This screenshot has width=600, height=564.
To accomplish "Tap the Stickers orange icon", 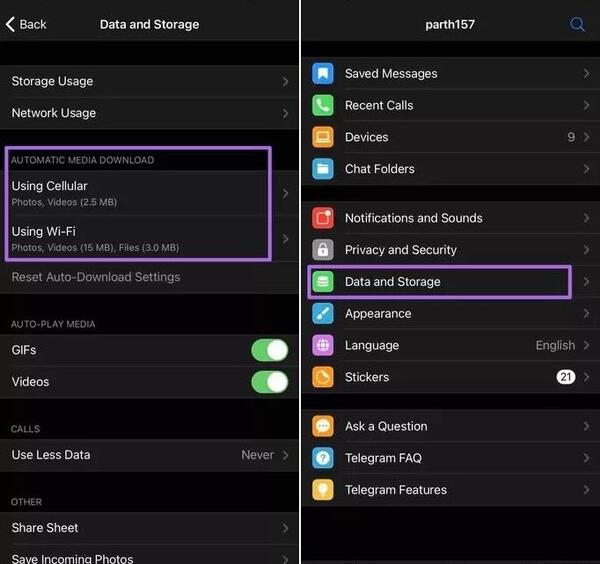I will (x=323, y=377).
